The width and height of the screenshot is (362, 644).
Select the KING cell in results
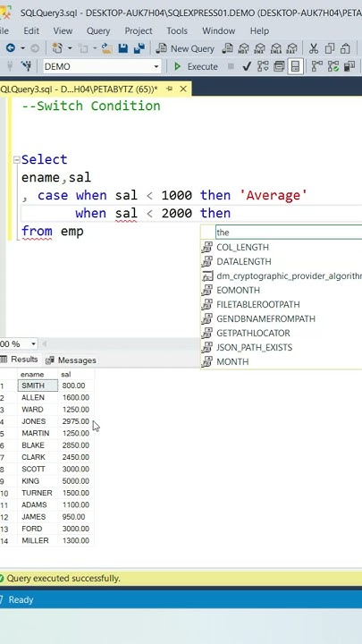38,481
